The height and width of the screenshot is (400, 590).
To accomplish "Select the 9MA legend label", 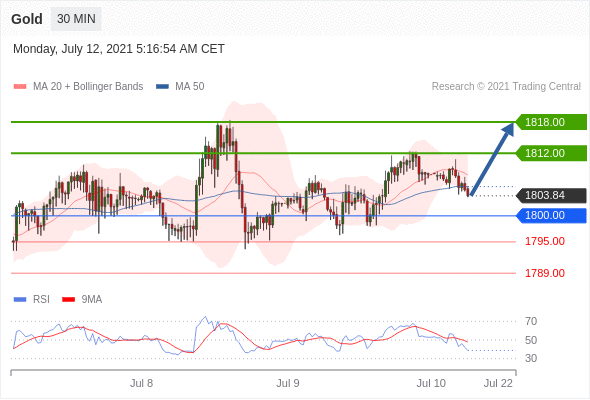I will [92, 300].
